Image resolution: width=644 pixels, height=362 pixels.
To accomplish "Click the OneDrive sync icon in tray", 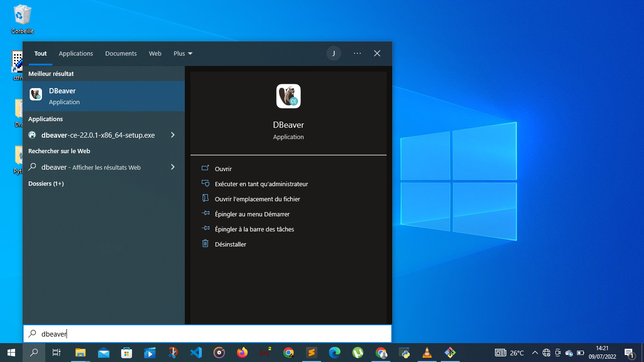I will 569,353.
